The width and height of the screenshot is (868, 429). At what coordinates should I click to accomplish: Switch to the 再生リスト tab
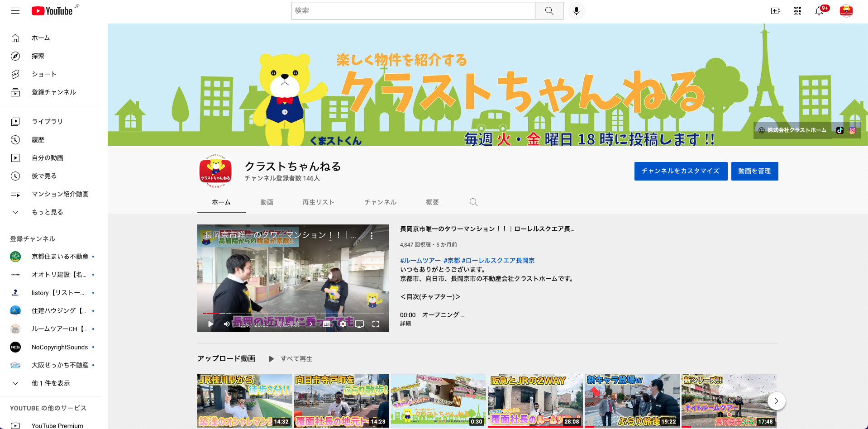[x=318, y=202]
